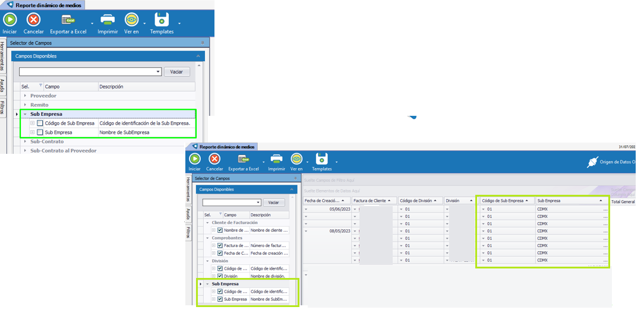
Task: Open Templates dropdown arrow in lower-right window
Action: [x=336, y=162]
